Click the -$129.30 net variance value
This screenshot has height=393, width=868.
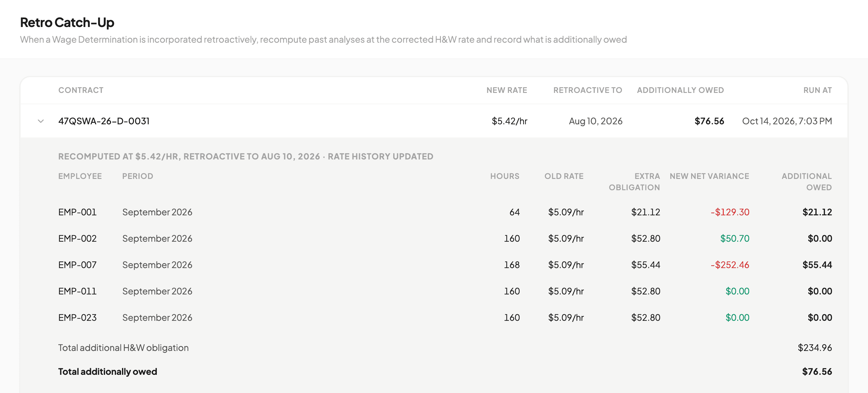pyautogui.click(x=730, y=212)
